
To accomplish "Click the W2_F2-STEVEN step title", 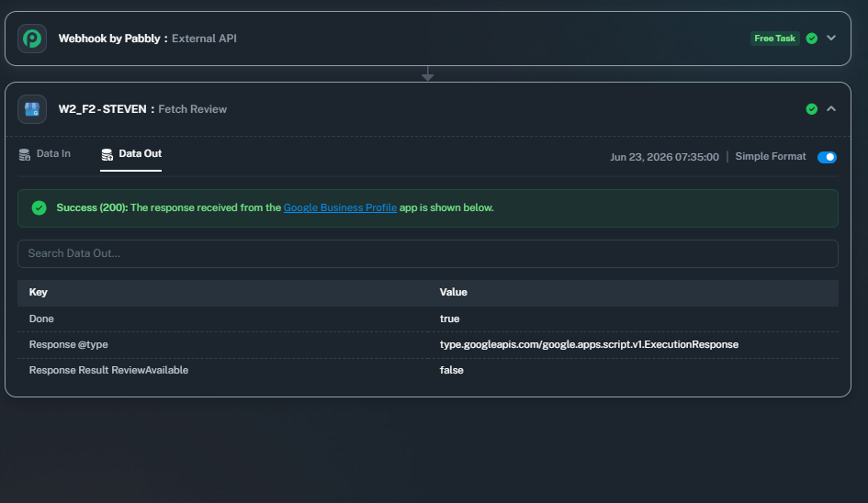I will (102, 109).
